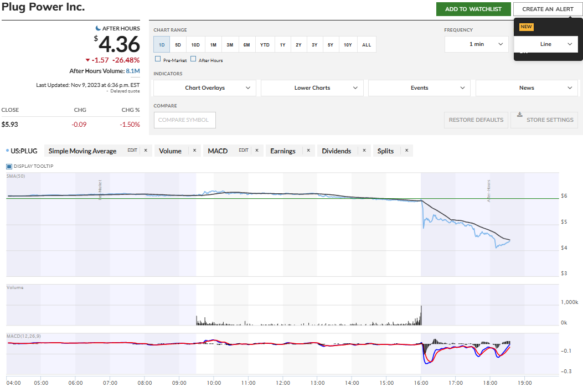Open the Line chart type dropdown
Image resolution: width=583 pixels, height=392 pixels.
point(546,44)
